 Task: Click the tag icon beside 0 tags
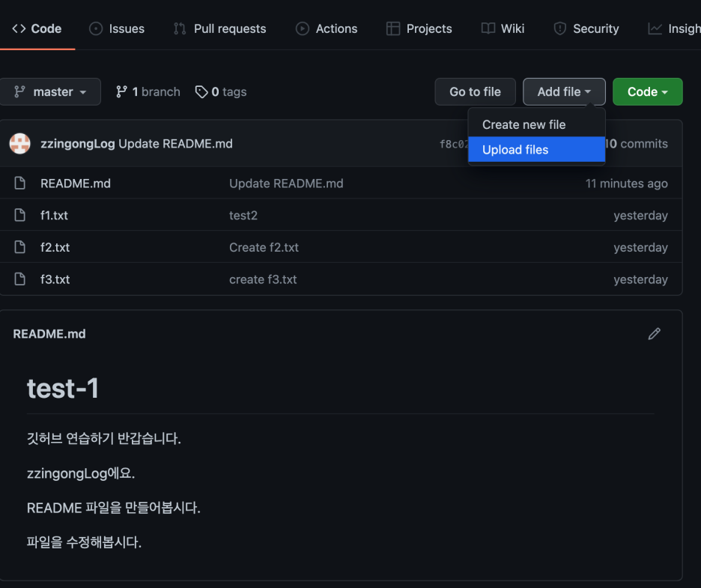coord(201,91)
